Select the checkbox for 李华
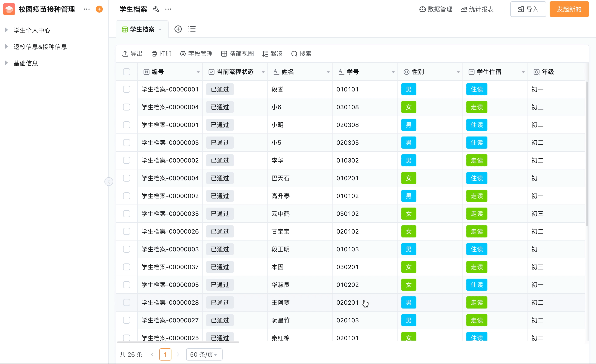Image resolution: width=596 pixels, height=364 pixels. (x=127, y=160)
